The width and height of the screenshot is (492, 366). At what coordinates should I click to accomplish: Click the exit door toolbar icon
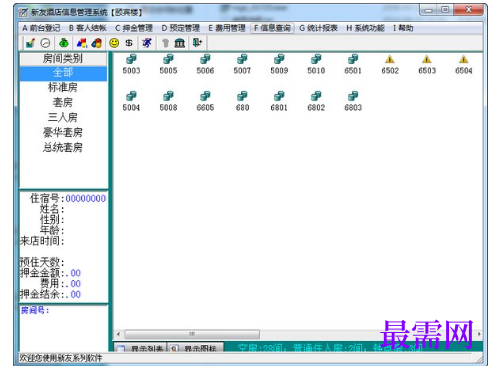(x=197, y=42)
